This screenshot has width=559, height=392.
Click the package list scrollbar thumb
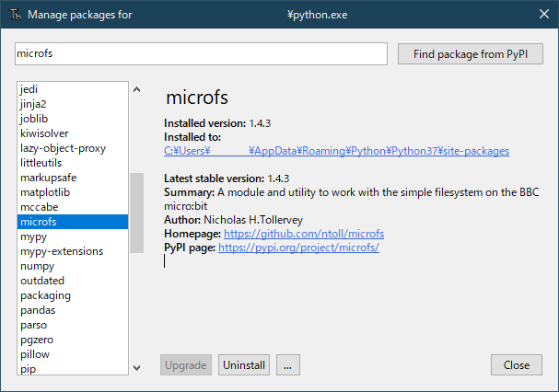click(137, 213)
